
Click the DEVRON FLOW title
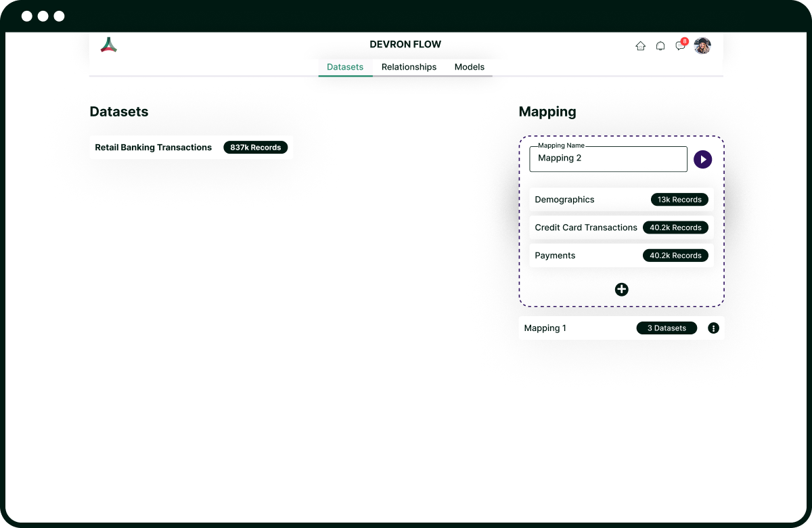(405, 44)
